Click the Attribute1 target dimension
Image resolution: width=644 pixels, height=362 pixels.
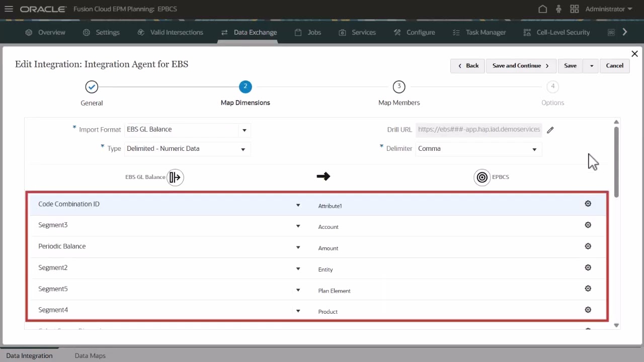pyautogui.click(x=330, y=206)
